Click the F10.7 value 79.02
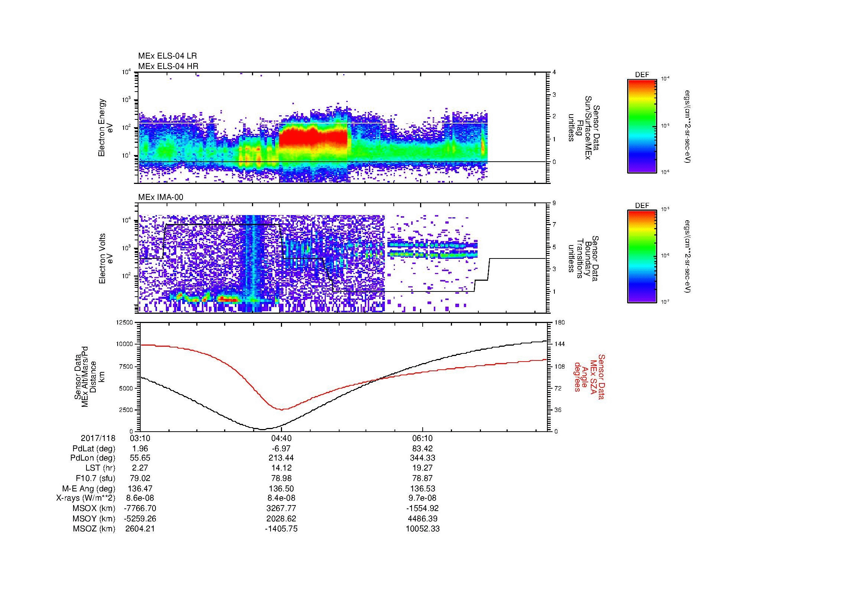This screenshot has height=613, width=868. (140, 478)
